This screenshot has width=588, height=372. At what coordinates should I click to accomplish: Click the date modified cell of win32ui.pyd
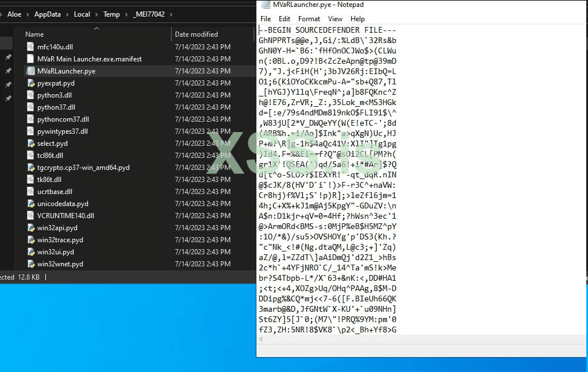(x=203, y=252)
